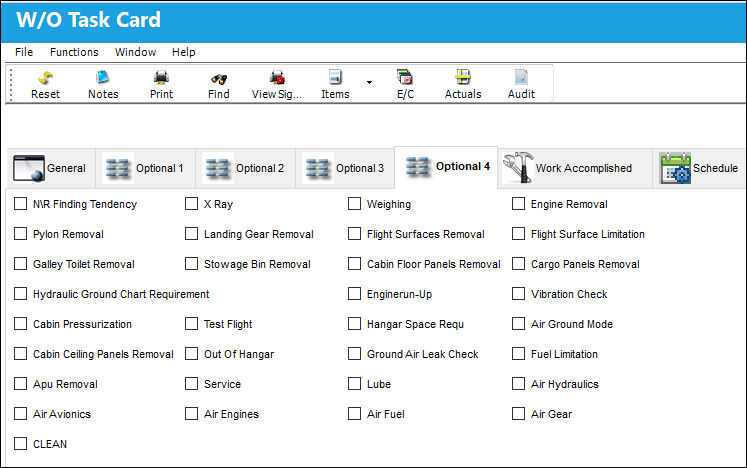Check the Apu Removal checkbox
The image size is (747, 468).
(x=20, y=384)
